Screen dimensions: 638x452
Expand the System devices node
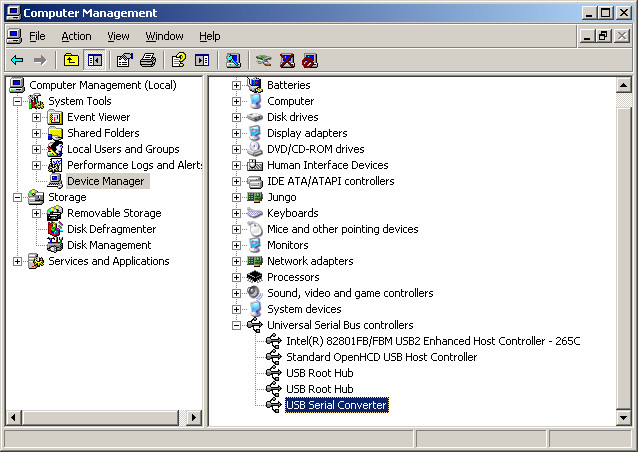(236, 309)
